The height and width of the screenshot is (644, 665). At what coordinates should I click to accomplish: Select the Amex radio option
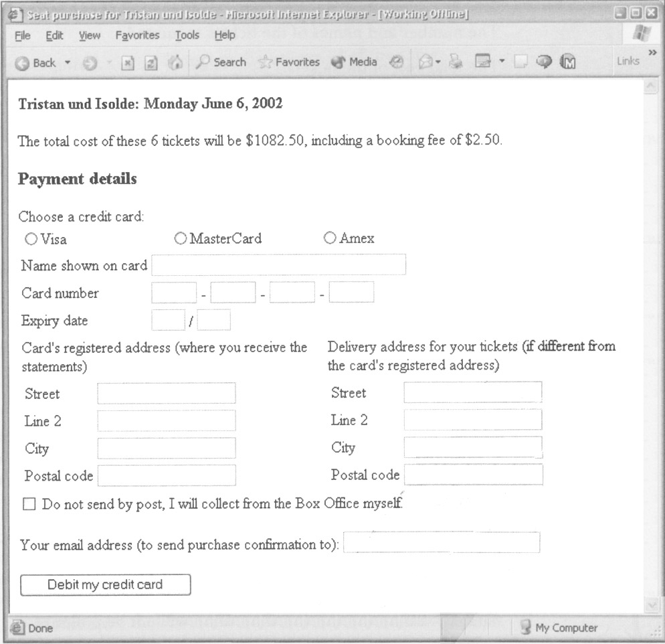click(x=330, y=239)
